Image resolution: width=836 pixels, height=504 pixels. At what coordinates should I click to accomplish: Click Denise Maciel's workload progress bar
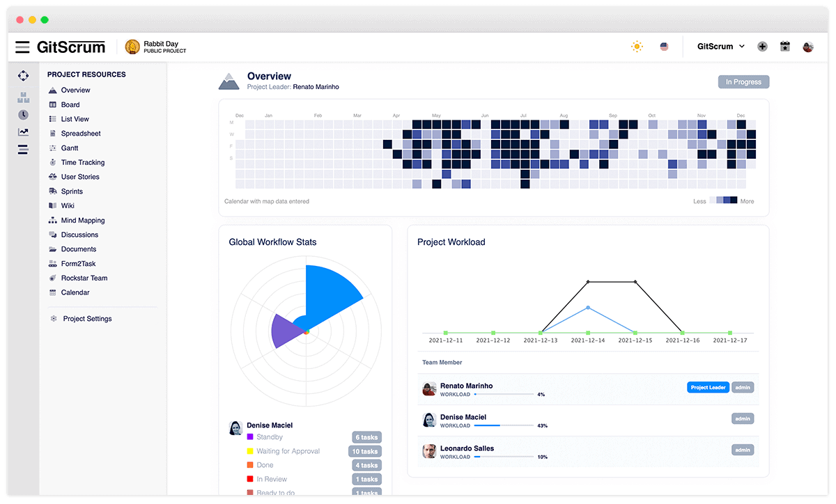pos(503,425)
